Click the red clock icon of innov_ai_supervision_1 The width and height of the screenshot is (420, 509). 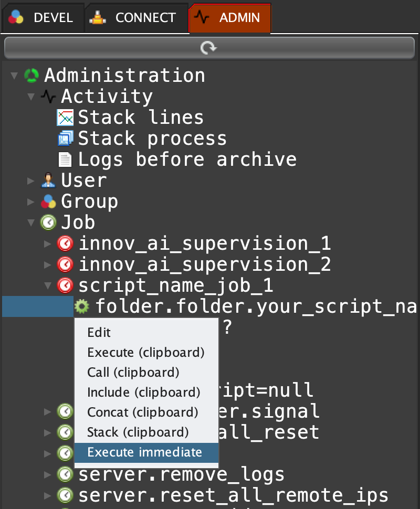65,243
